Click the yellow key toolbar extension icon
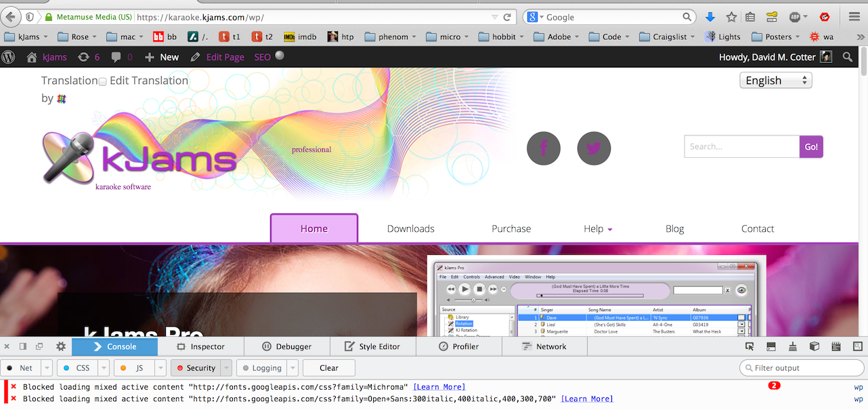Image resolution: width=868 pixels, height=410 pixels. click(773, 17)
